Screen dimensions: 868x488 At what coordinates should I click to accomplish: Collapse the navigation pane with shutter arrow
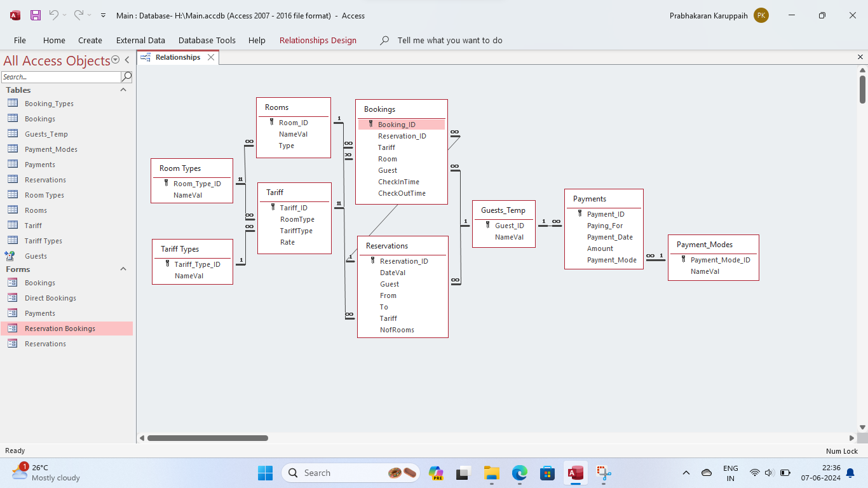pos(127,60)
